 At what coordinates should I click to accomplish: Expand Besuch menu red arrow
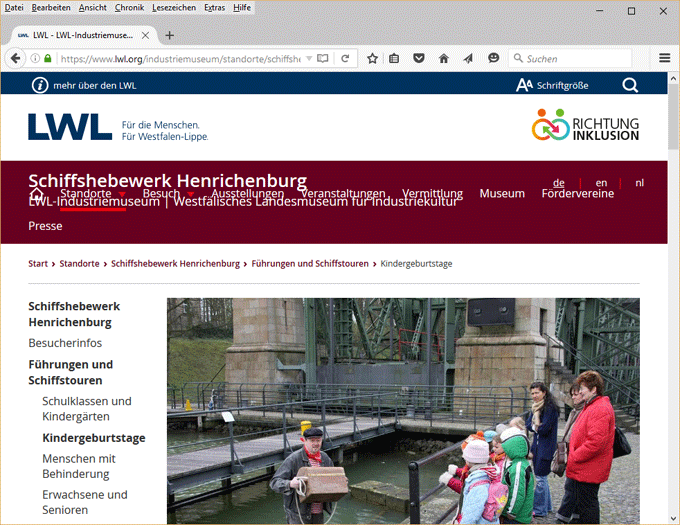(190, 194)
